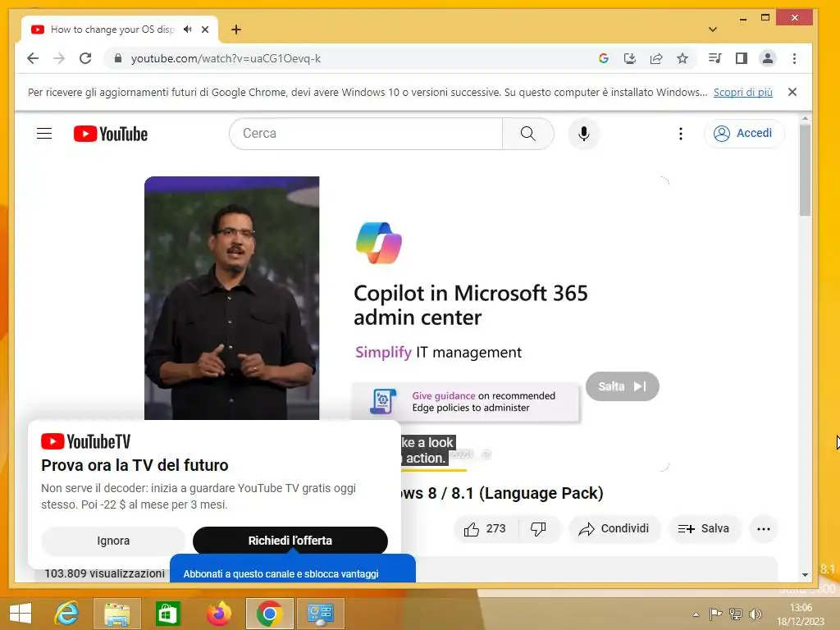Dismiss the Chrome update info bar
Screen dimensions: 840x630
[x=792, y=92]
